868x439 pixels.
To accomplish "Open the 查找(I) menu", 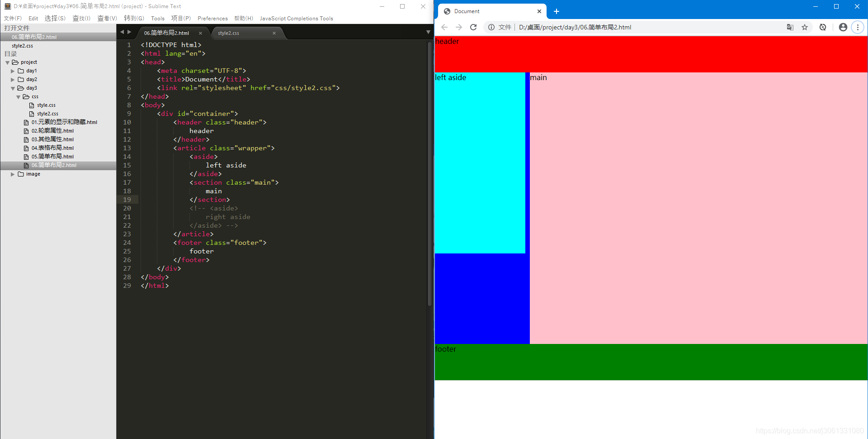I will [81, 19].
